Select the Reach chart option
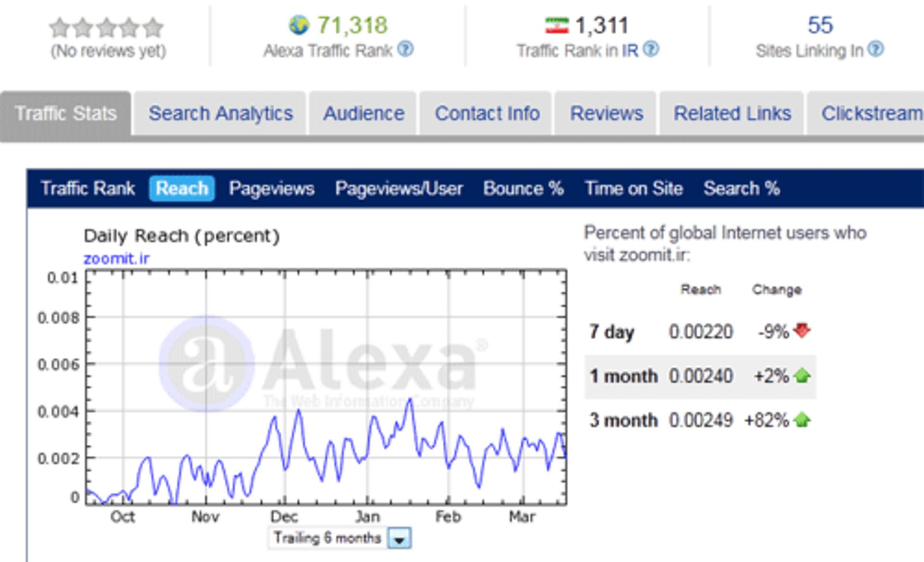 pos(182,188)
